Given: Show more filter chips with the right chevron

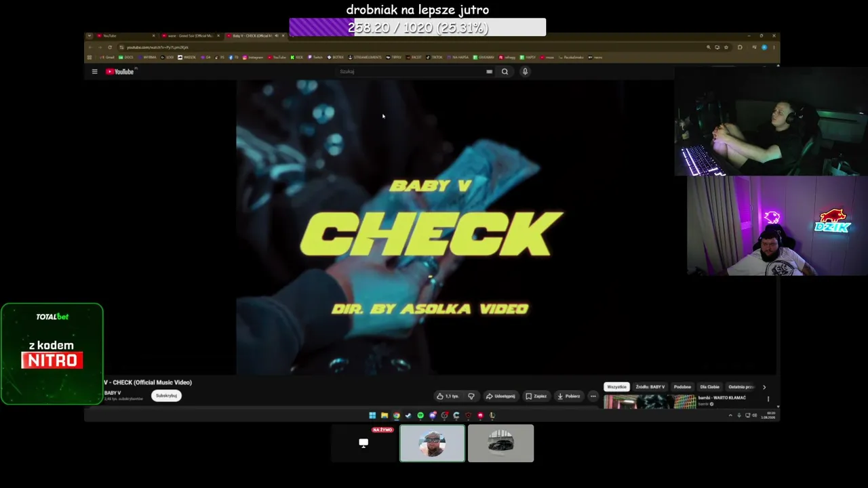Looking at the screenshot, I should 764,387.
